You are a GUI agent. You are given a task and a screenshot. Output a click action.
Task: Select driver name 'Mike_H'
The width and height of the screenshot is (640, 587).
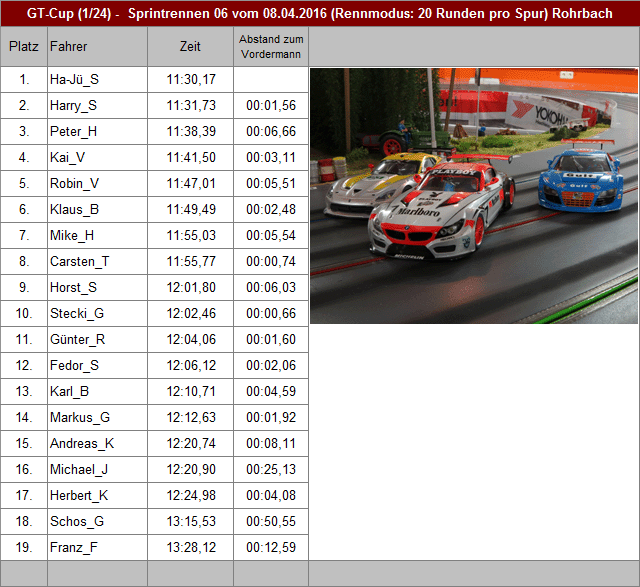pyautogui.click(x=72, y=236)
